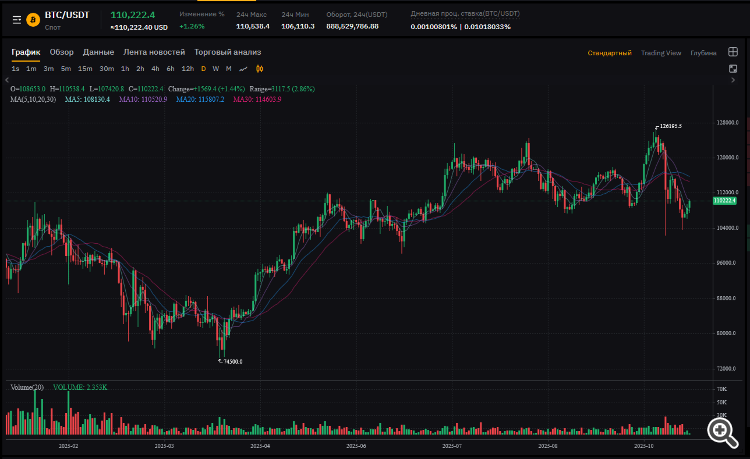Select the 4h timeframe
750x459 pixels.
pos(155,69)
